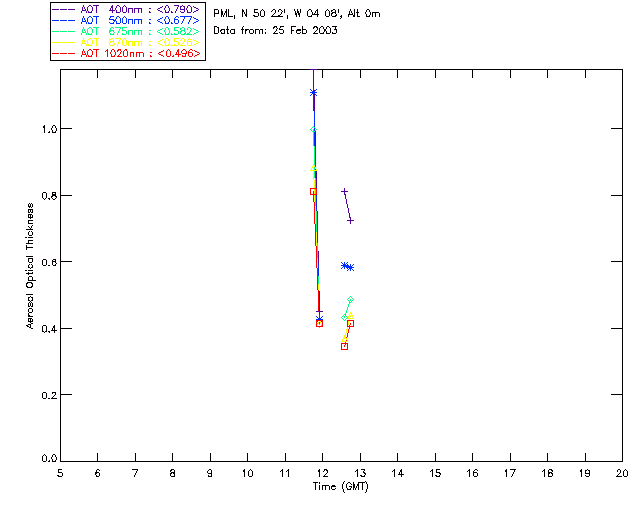Screen dimensions: 640x512
Task: Click the red square marker at 0.8 level
Action: pos(313,191)
